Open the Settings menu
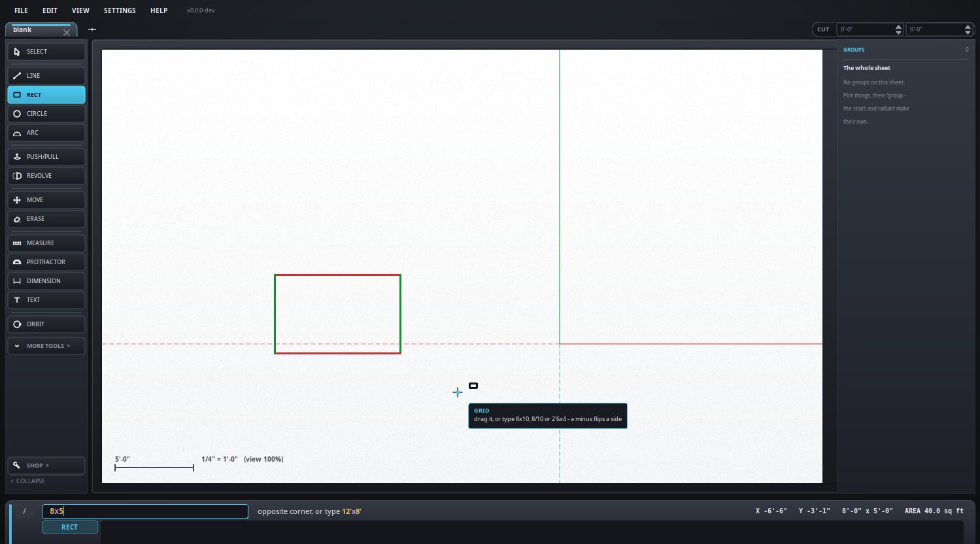 point(120,10)
